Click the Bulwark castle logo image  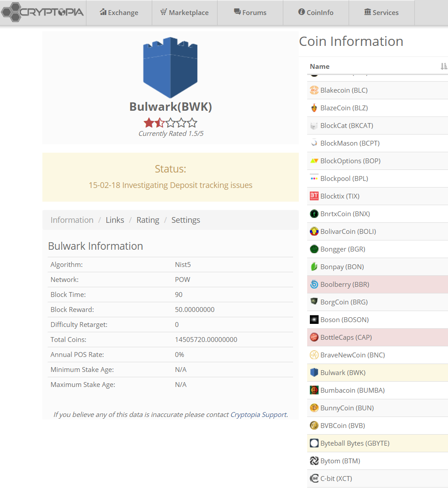(x=170, y=68)
